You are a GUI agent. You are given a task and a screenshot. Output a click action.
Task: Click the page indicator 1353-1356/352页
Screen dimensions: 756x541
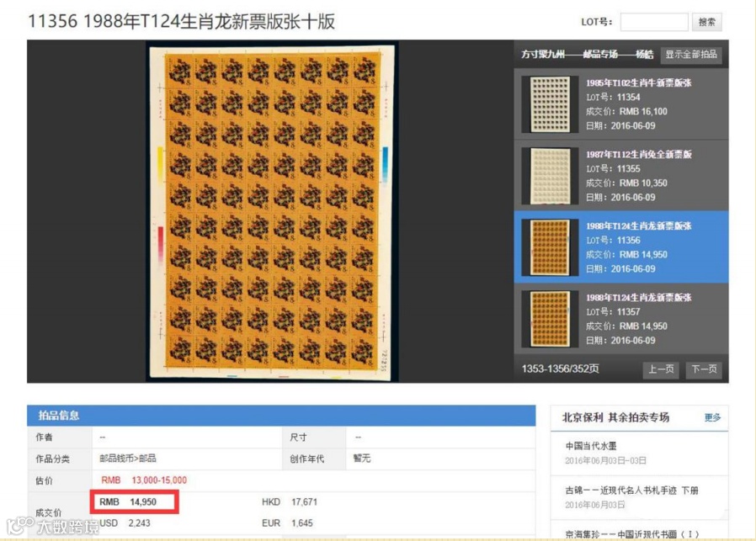click(x=560, y=369)
